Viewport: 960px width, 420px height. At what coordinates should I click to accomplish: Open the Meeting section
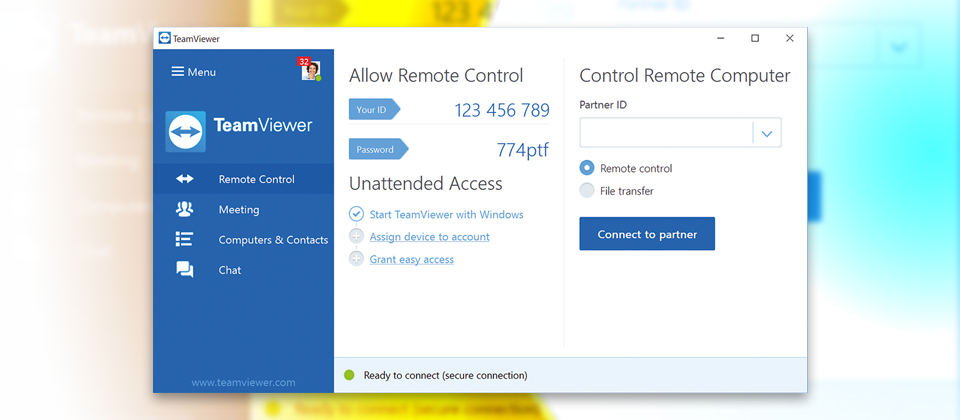pos(244,209)
